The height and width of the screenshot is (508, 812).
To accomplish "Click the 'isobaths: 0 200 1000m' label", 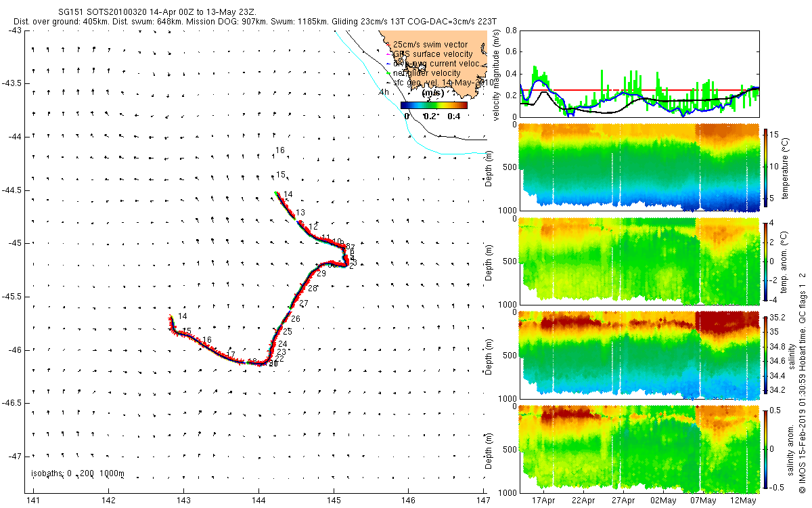I will (x=78, y=474).
